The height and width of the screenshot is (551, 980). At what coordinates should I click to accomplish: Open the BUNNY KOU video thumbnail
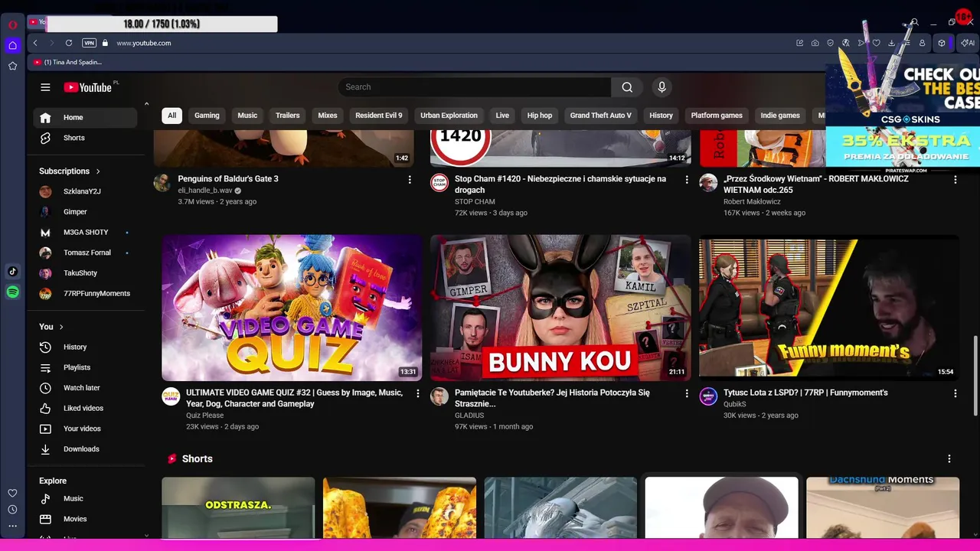click(x=560, y=308)
